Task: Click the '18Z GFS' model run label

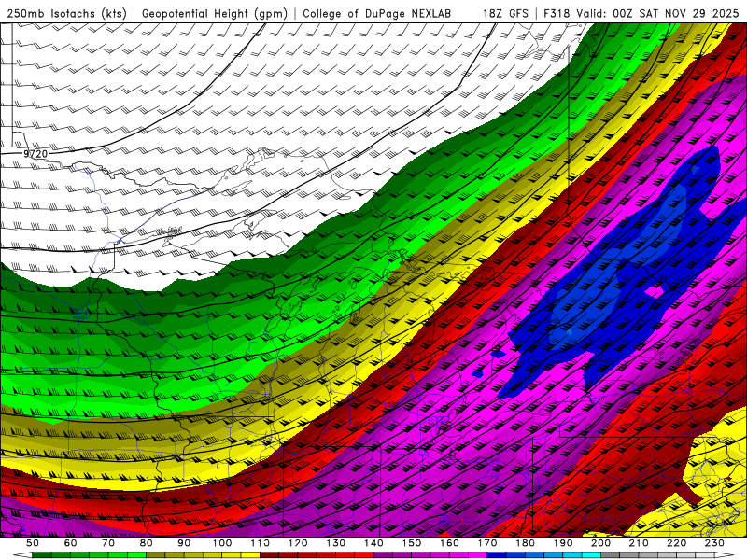Action: click(x=505, y=13)
